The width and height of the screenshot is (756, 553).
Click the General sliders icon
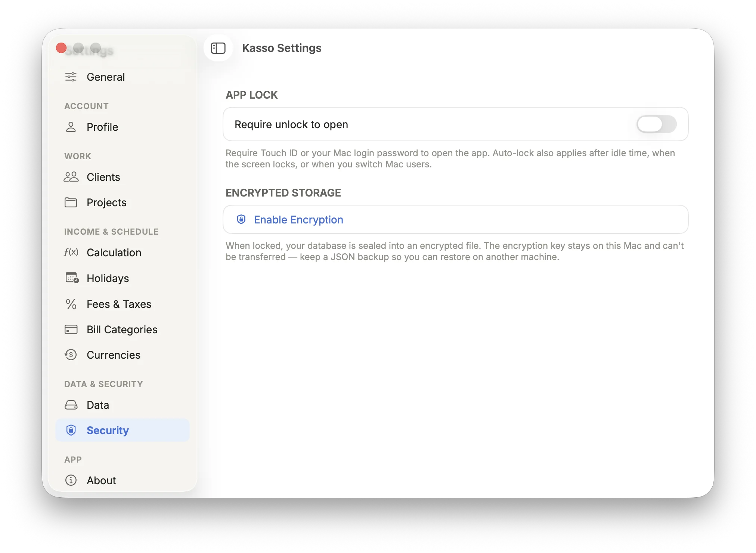tap(71, 77)
